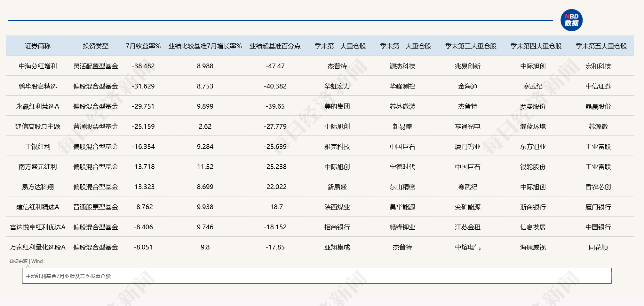This screenshot has height=306, width=644.
Task: Select the 投资类型 column header
Action: tap(96, 46)
